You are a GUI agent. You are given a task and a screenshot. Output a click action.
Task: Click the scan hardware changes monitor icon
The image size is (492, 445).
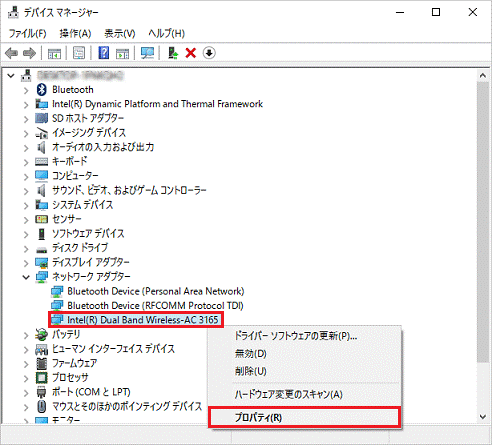(147, 53)
